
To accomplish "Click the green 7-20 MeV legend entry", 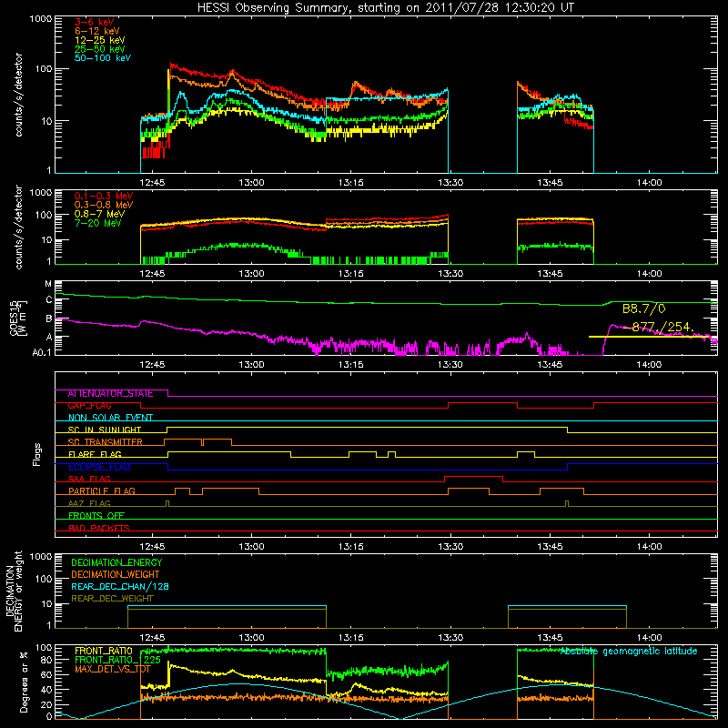I will [97, 223].
